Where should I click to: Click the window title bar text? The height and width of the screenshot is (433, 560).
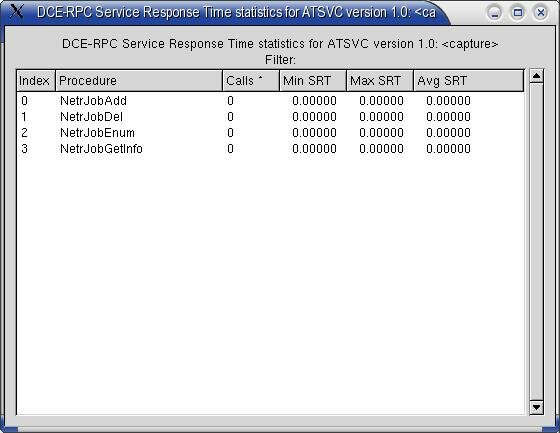coord(236,13)
